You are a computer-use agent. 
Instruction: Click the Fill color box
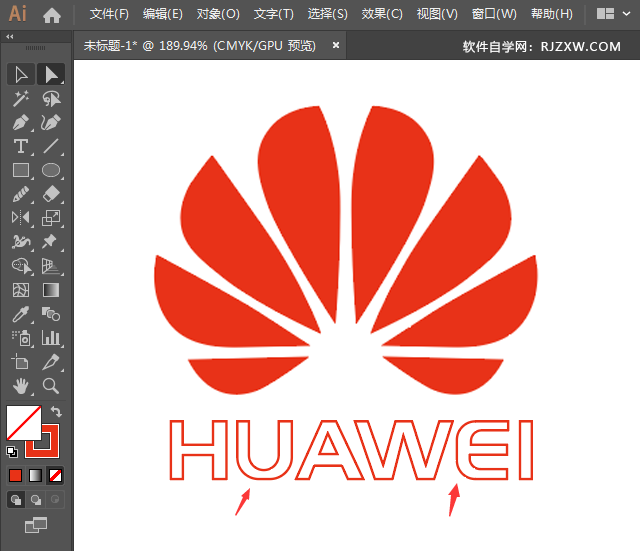point(22,422)
